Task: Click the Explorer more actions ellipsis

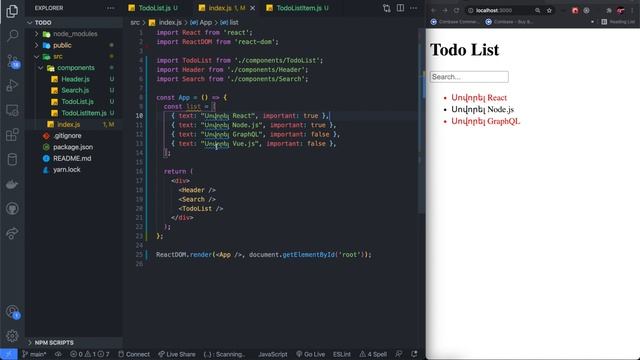Action: (x=111, y=8)
